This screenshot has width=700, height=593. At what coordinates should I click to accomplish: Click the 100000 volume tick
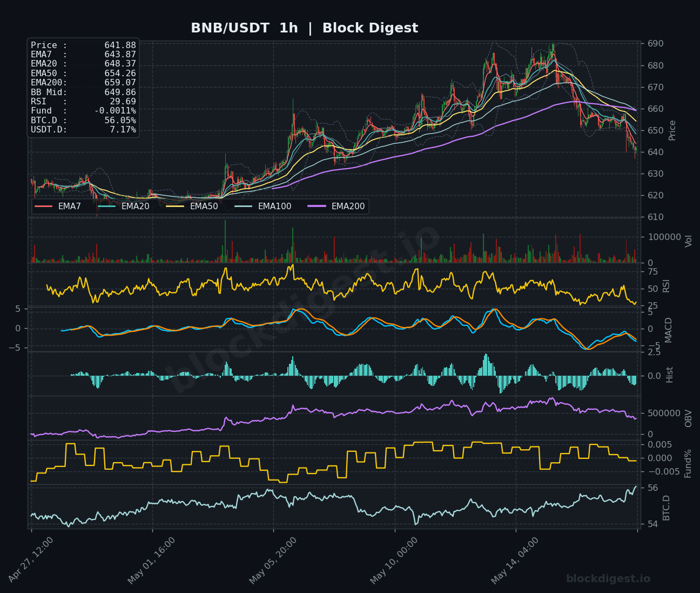click(664, 237)
